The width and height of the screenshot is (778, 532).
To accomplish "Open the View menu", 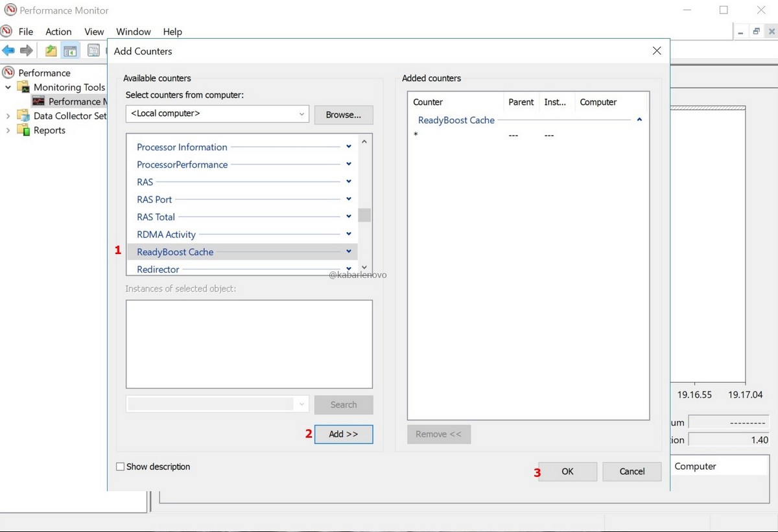I will pyautogui.click(x=94, y=32).
